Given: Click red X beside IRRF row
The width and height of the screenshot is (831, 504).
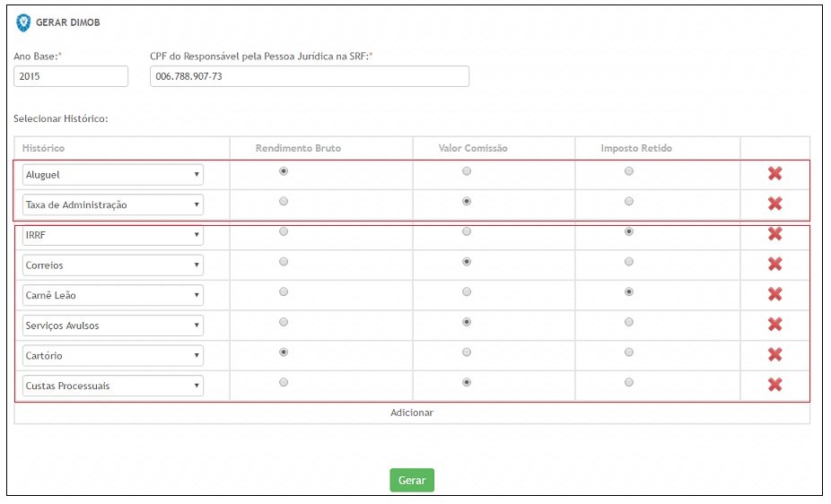Looking at the screenshot, I should [774, 234].
